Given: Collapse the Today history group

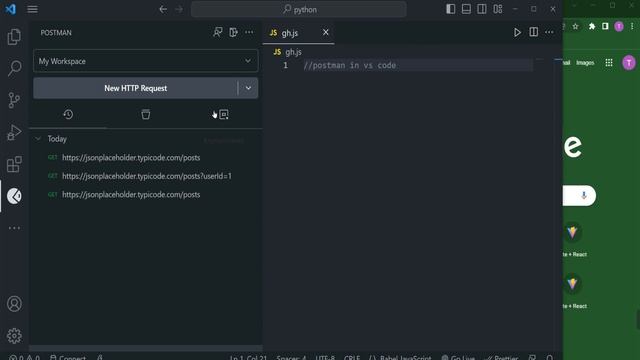Looking at the screenshot, I should pos(38,139).
